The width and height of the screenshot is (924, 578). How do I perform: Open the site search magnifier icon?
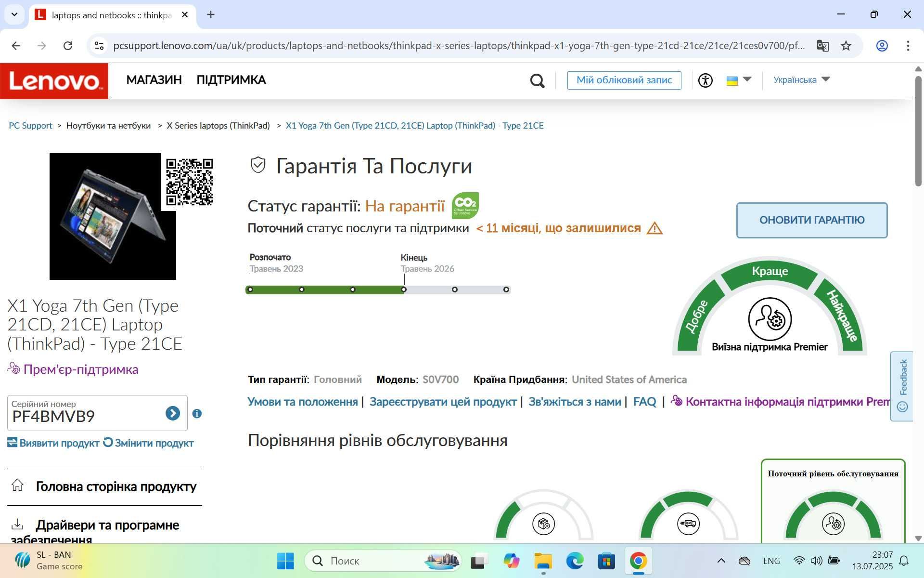537,80
